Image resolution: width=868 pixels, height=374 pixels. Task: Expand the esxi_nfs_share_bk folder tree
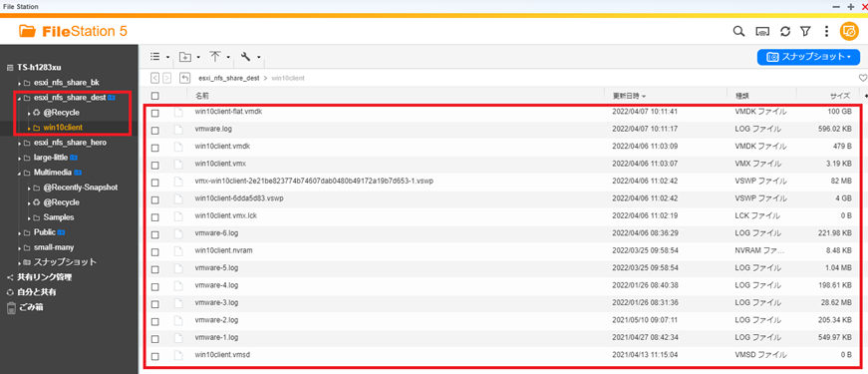tap(20, 83)
